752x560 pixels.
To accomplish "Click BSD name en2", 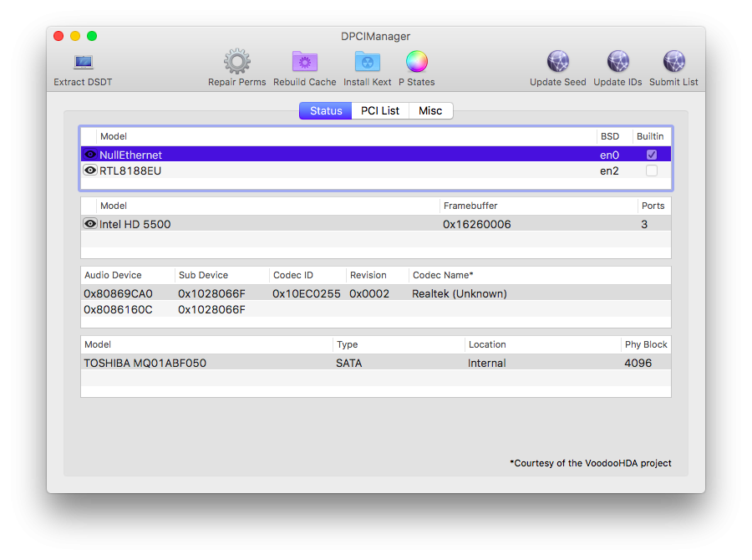I will coord(610,171).
